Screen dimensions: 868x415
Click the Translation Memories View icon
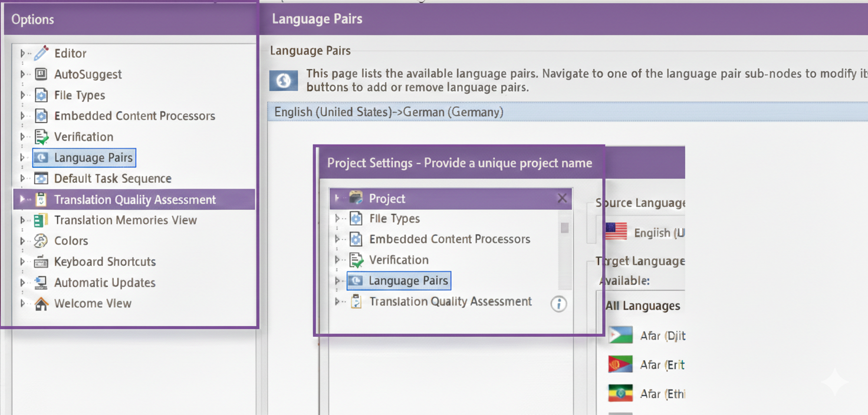(x=41, y=220)
